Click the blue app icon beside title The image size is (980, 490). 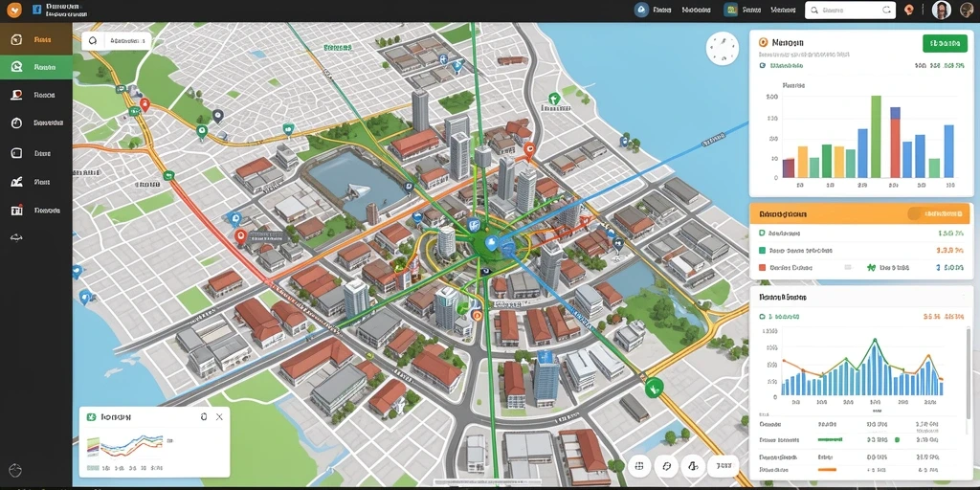click(36, 10)
